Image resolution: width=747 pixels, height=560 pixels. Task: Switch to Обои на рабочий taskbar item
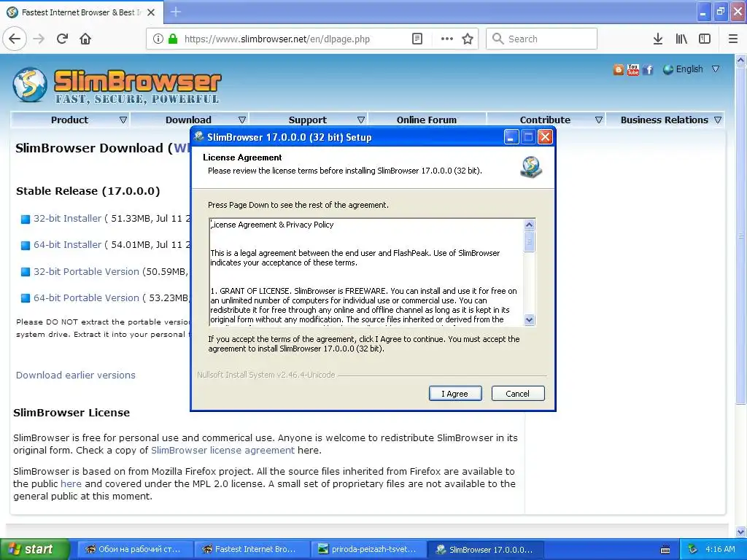(x=134, y=549)
